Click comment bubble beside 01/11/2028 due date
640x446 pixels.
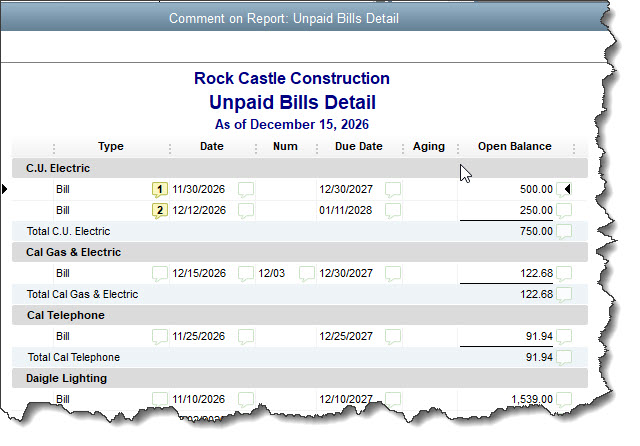[394, 210]
